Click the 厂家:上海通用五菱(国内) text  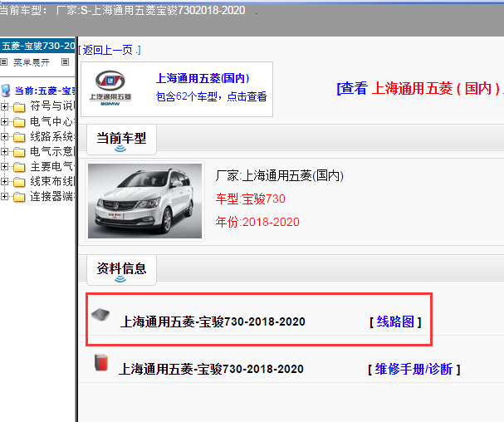click(x=280, y=175)
